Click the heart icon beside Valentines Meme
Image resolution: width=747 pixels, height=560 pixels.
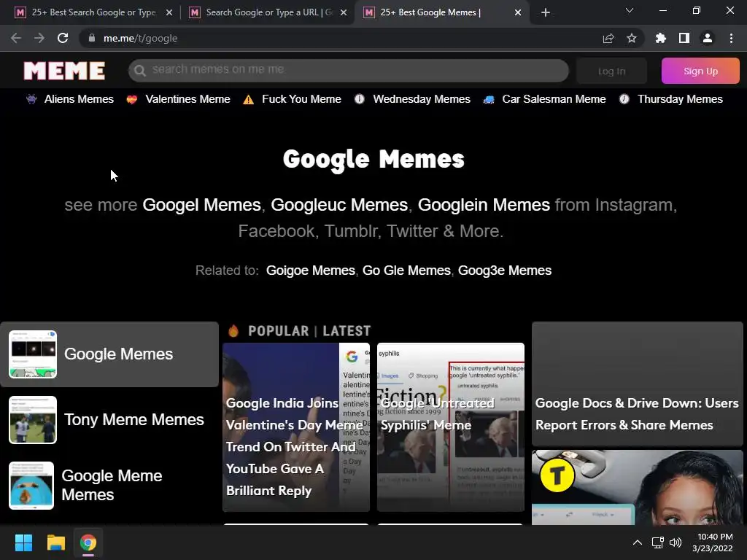(x=132, y=99)
